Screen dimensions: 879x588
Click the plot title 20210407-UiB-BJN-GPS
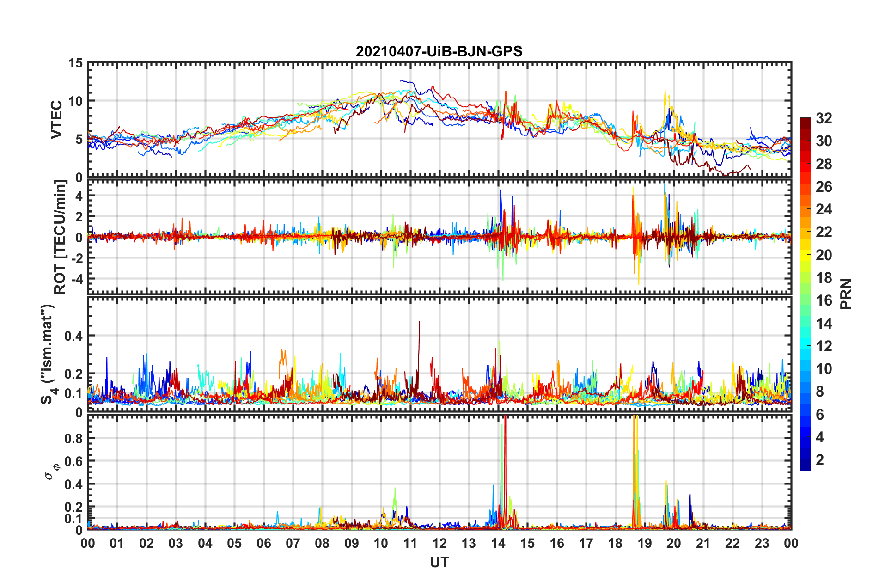pos(439,51)
